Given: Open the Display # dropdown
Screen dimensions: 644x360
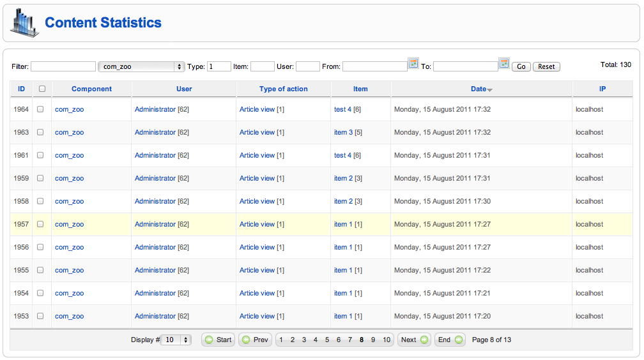Looking at the screenshot, I should click(x=176, y=340).
